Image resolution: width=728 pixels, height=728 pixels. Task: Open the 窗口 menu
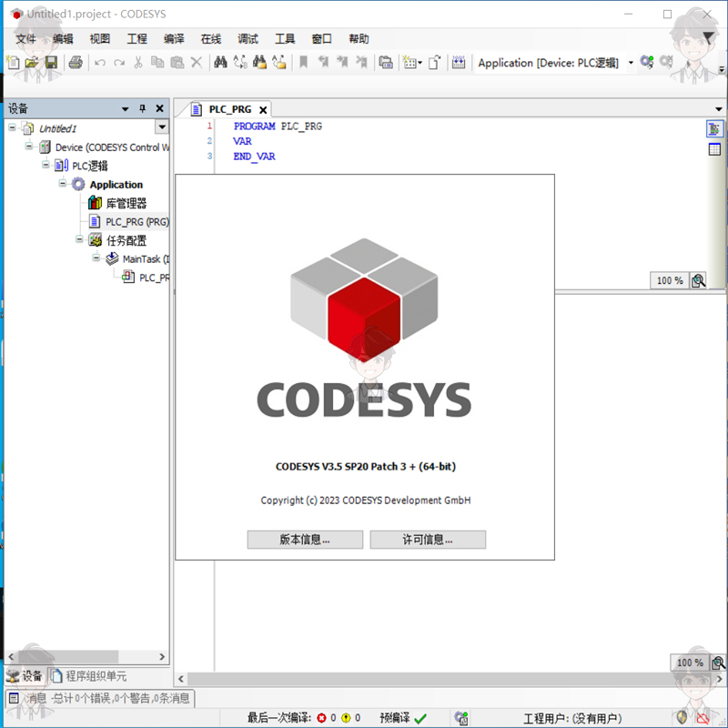pos(322,38)
